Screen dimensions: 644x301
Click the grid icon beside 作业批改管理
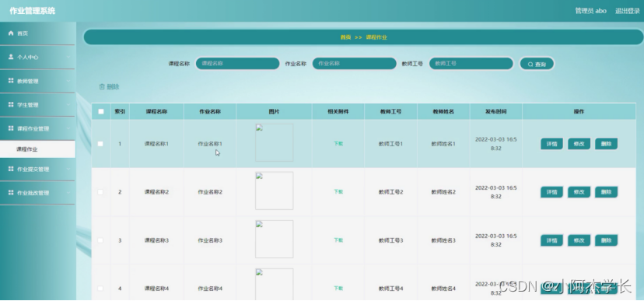(x=11, y=193)
